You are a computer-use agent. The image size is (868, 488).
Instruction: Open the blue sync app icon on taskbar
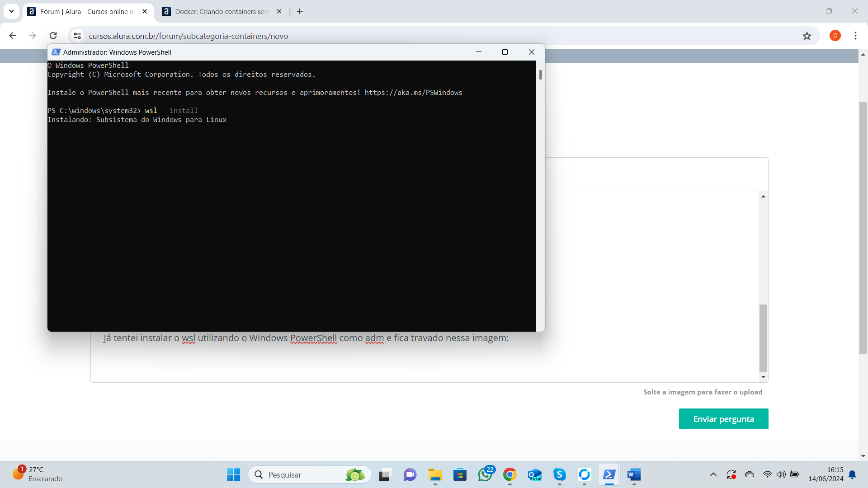tap(584, 474)
